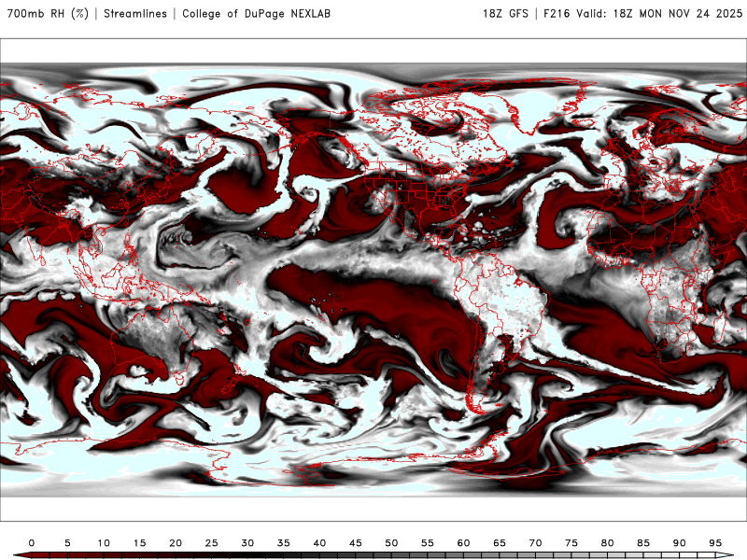
Task: Click the colorbar label '75'
Action: (571, 543)
